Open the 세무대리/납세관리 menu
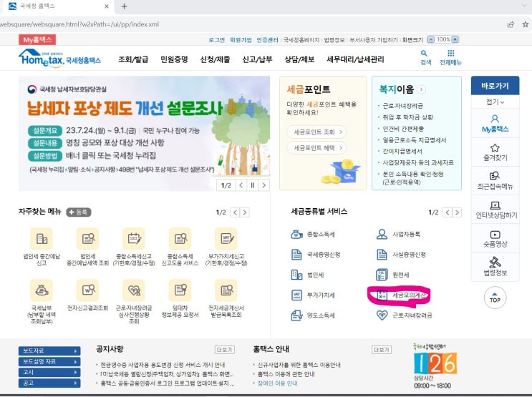This screenshot has height=397, width=532. point(355,59)
